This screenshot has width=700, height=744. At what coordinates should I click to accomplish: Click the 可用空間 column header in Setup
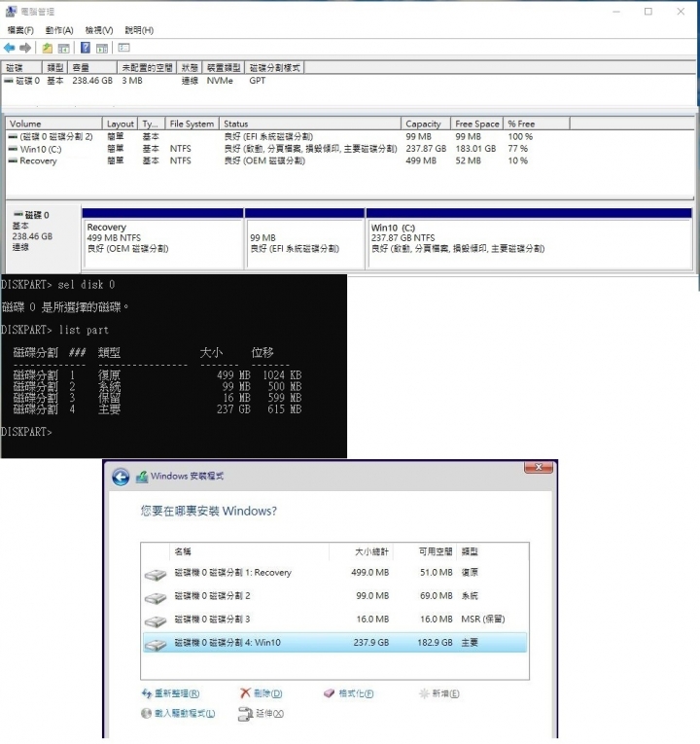click(x=425, y=551)
